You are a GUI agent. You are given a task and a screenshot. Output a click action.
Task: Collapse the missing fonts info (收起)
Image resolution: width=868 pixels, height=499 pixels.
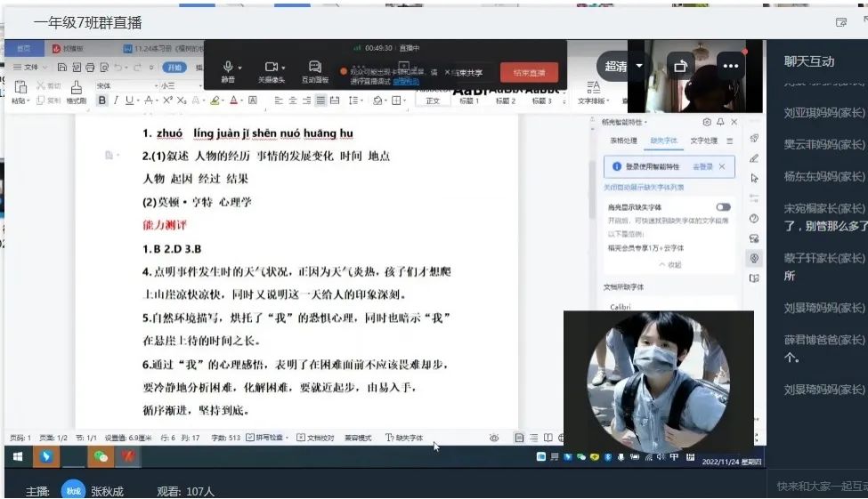tap(669, 265)
